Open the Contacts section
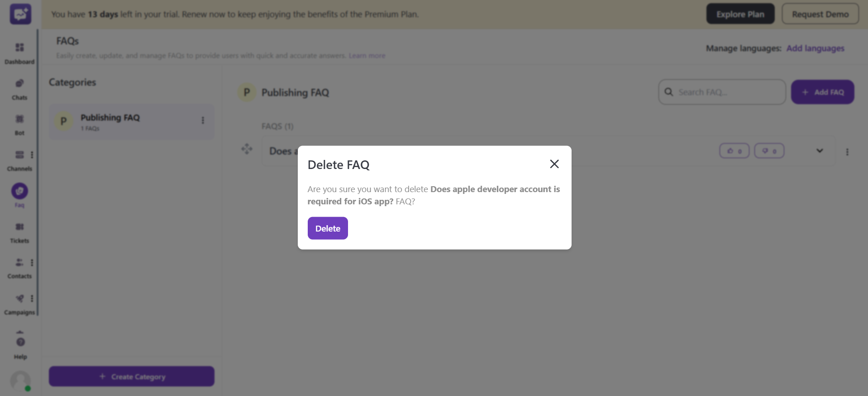868x396 pixels. click(19, 266)
